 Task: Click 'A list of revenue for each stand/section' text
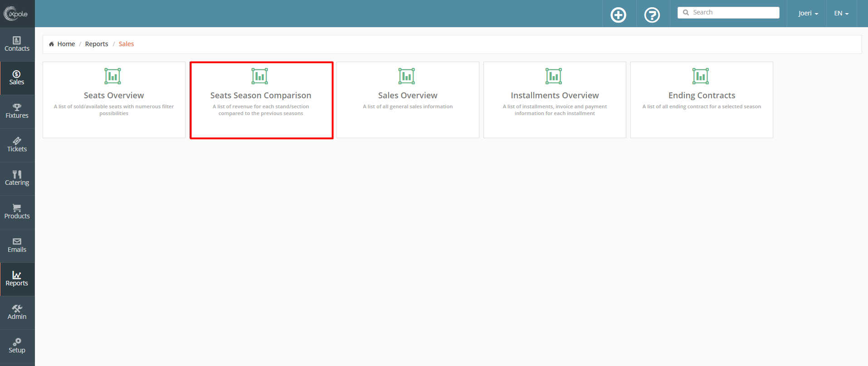261,110
